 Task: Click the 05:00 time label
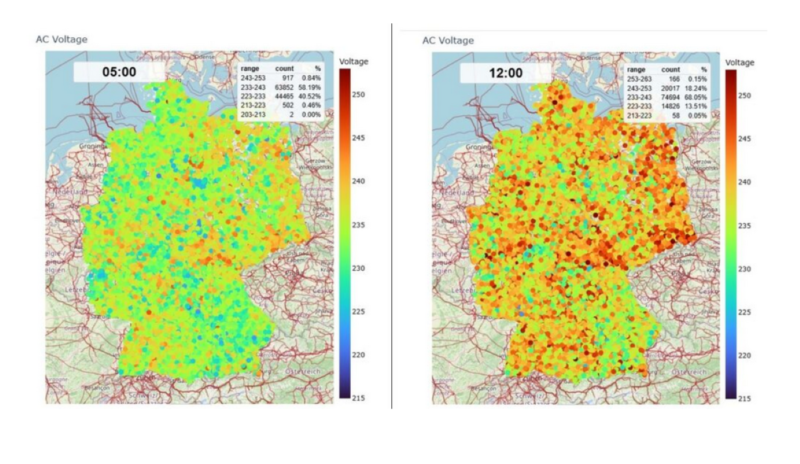coord(119,72)
